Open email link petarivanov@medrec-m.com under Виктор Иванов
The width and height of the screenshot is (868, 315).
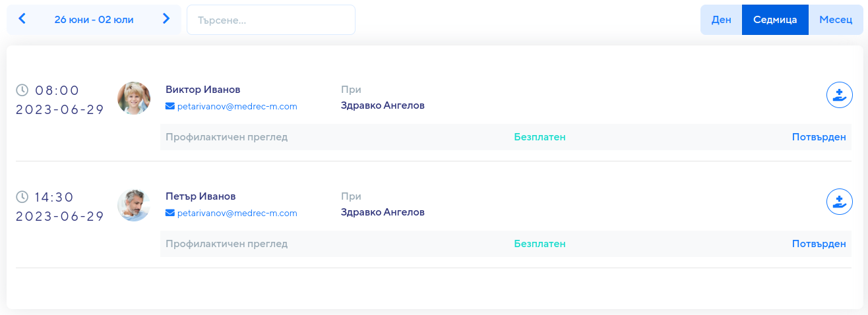237,106
